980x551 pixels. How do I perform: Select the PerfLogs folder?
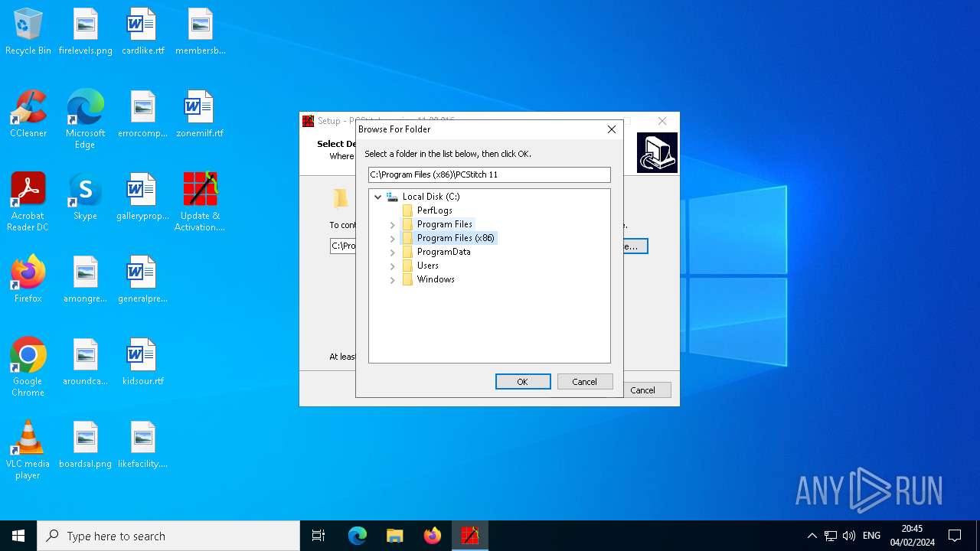tap(435, 210)
